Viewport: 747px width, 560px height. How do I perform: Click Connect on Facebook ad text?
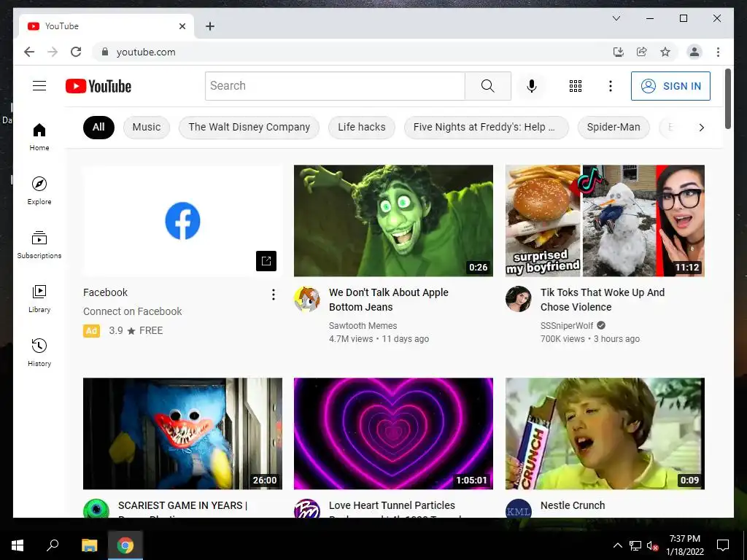click(133, 311)
